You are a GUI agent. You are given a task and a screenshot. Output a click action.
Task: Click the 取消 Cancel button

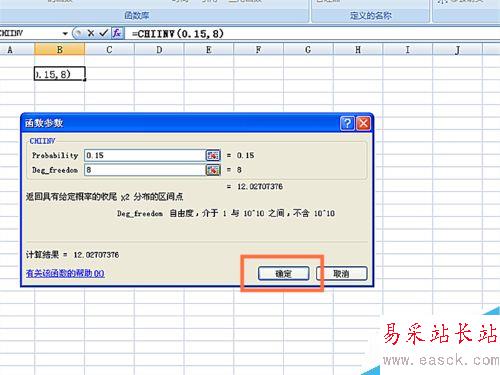(x=342, y=274)
